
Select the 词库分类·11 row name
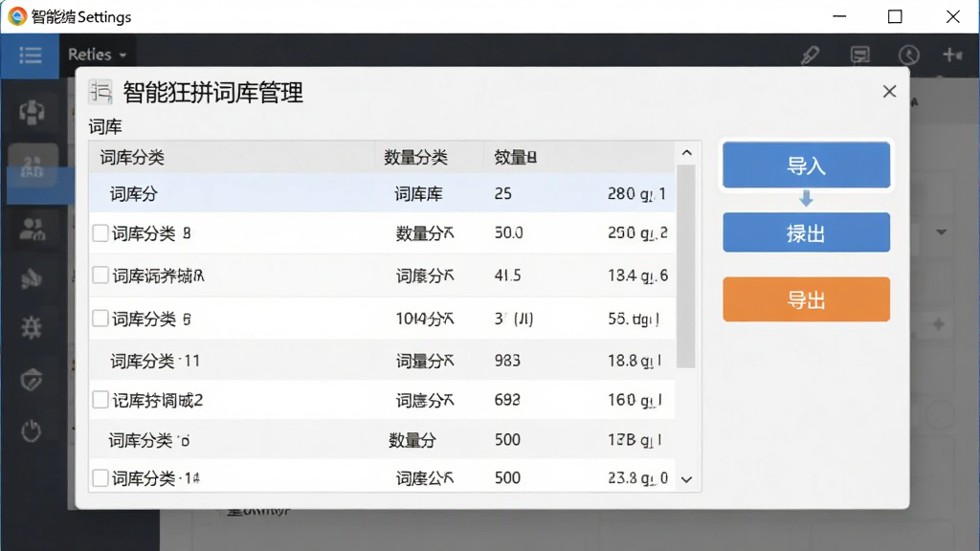pyautogui.click(x=155, y=361)
